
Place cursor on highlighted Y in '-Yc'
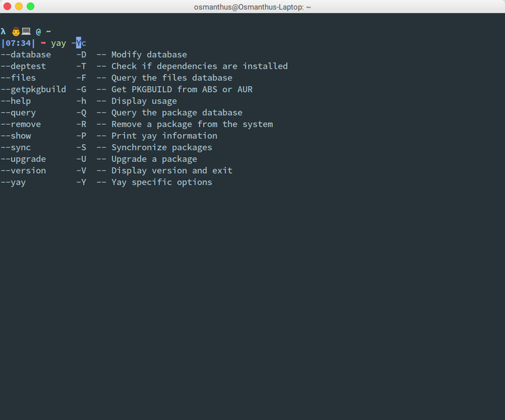pos(78,43)
